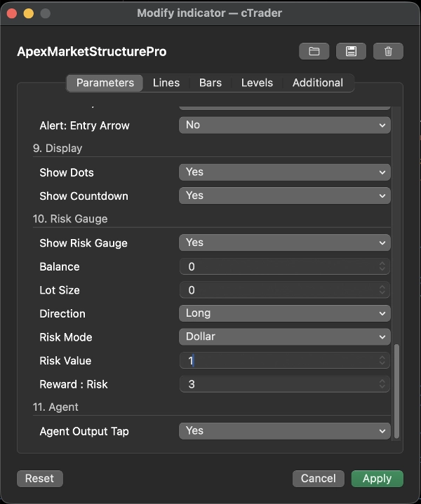Click the parameters list vertical scrollbar
The height and width of the screenshot is (504, 421).
click(396, 391)
